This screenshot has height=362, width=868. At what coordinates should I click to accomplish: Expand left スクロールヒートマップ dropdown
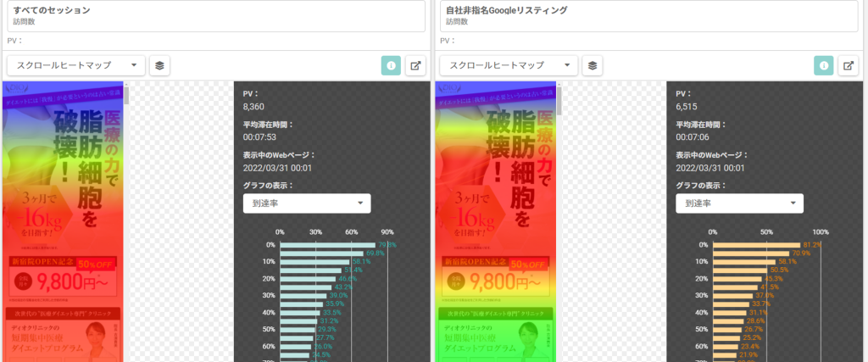[75, 65]
